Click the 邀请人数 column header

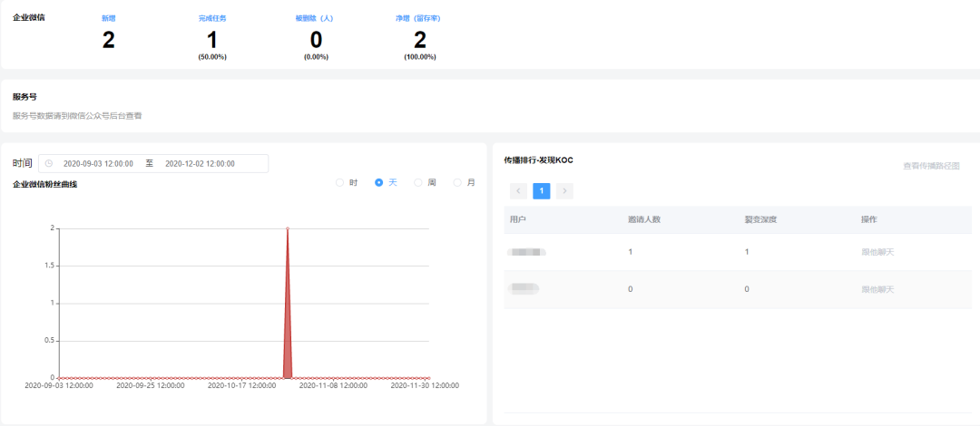(x=643, y=219)
